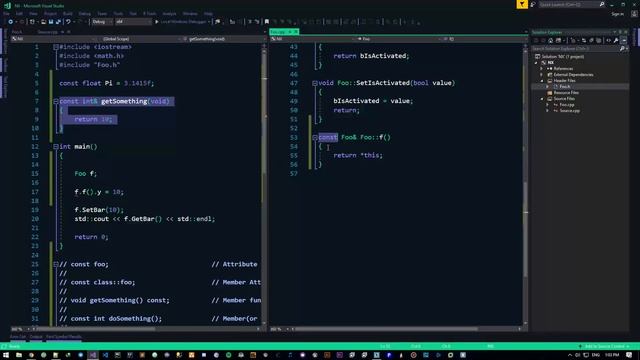The height and width of the screenshot is (360, 640).
Task: Collapse the main function at line 12
Action: pos(56,147)
